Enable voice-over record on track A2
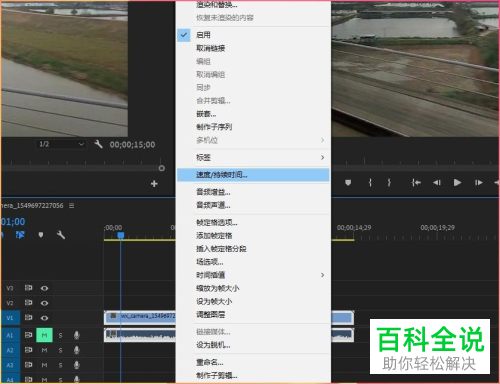This screenshot has width=500, height=384. [x=76, y=350]
